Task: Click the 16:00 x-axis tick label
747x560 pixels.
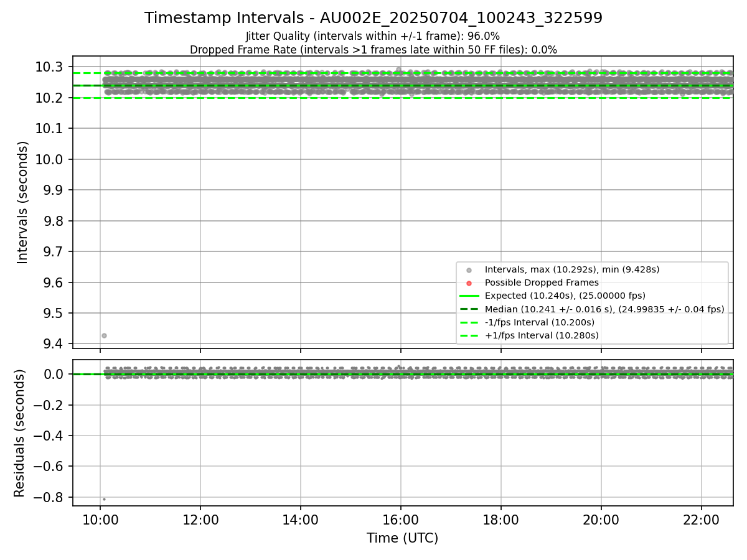Action: coord(401,520)
